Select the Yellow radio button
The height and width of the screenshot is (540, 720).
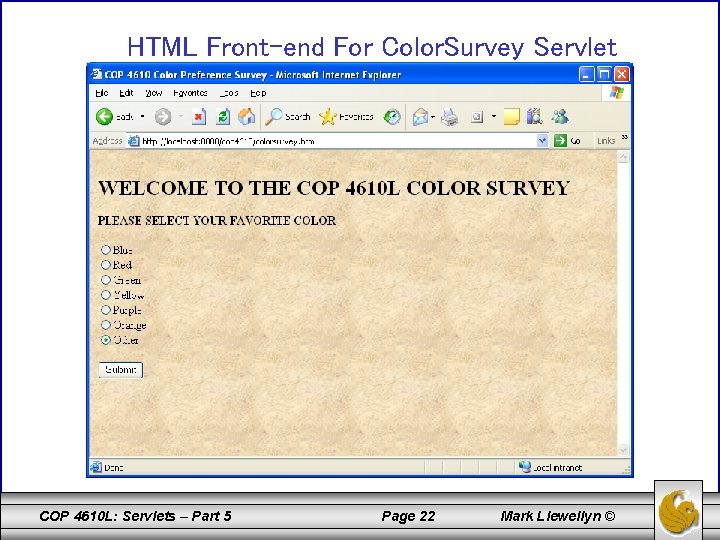point(106,295)
